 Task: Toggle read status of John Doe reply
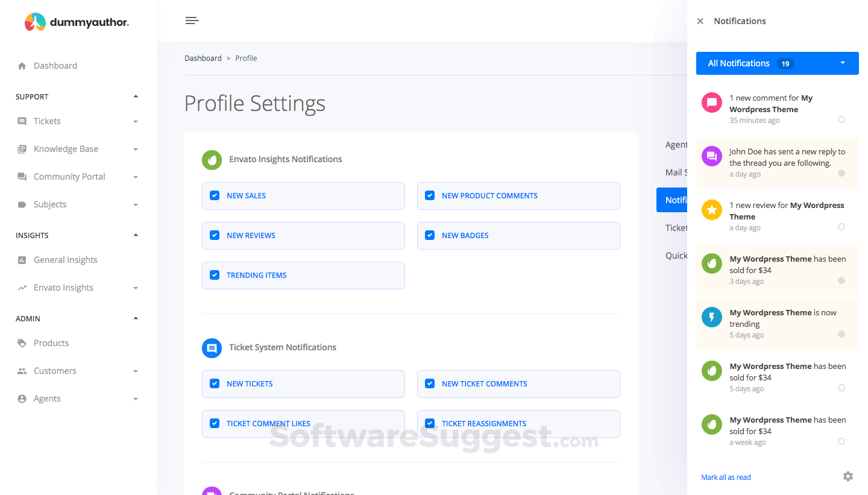tap(841, 173)
